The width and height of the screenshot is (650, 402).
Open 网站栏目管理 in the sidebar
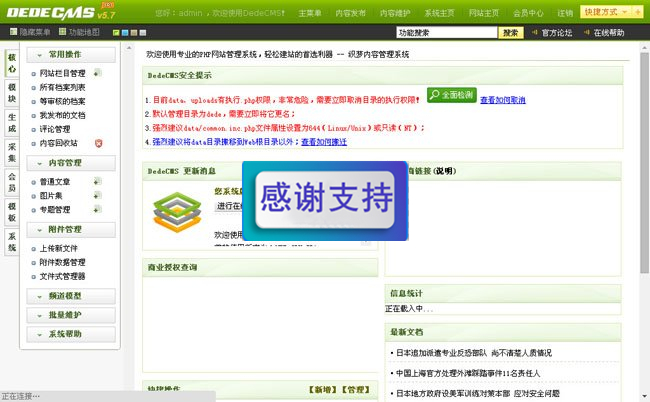point(63,73)
